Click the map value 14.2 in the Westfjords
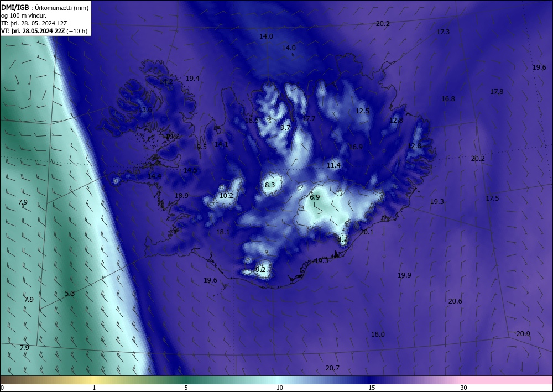This screenshot has width=553, height=392. pos(166,81)
